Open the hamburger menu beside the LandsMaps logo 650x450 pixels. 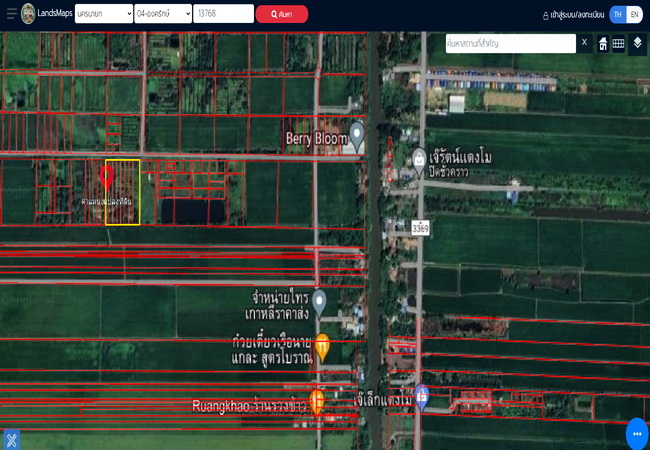point(11,14)
